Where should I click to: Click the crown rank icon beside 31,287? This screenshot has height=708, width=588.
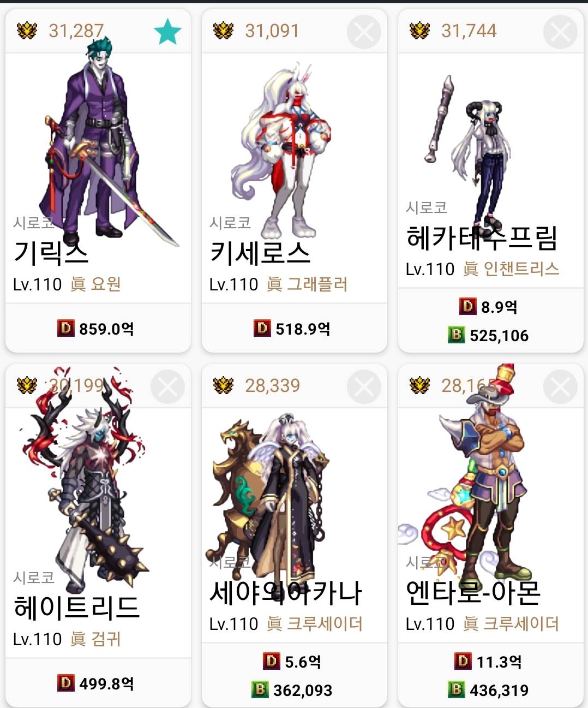click(27, 31)
